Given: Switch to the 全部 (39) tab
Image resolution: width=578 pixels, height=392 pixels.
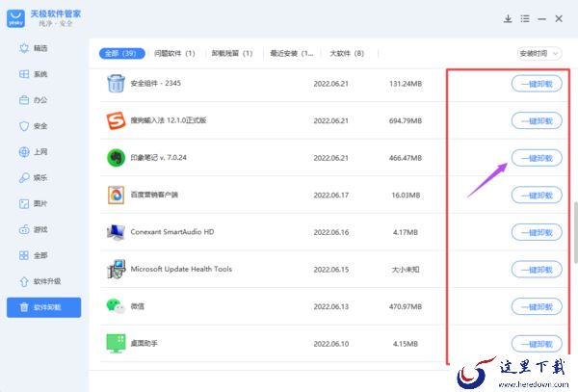Looking at the screenshot, I should tap(122, 53).
